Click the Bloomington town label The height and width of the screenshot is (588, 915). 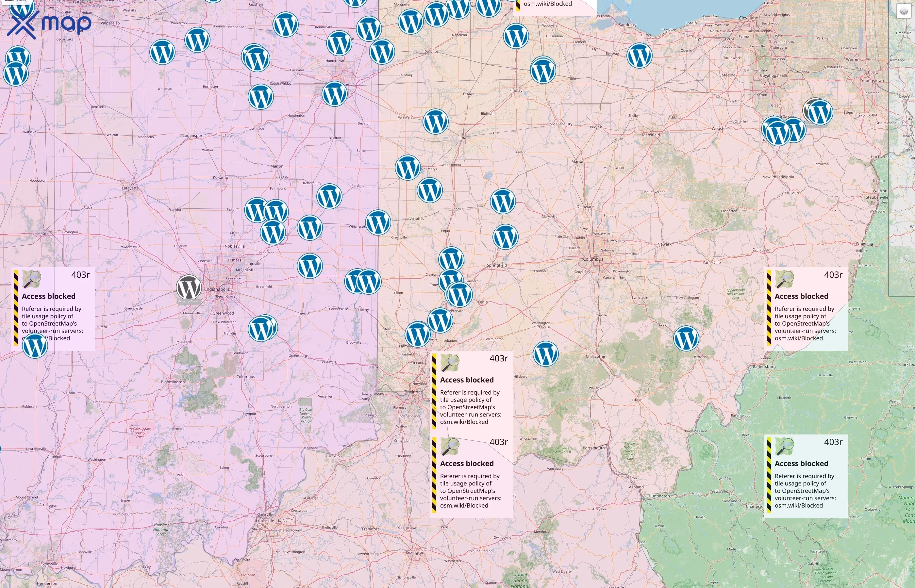pyautogui.click(x=173, y=382)
